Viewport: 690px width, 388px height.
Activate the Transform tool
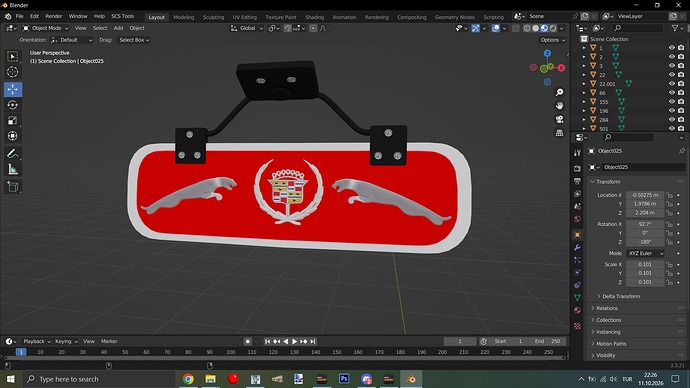pyautogui.click(x=12, y=136)
